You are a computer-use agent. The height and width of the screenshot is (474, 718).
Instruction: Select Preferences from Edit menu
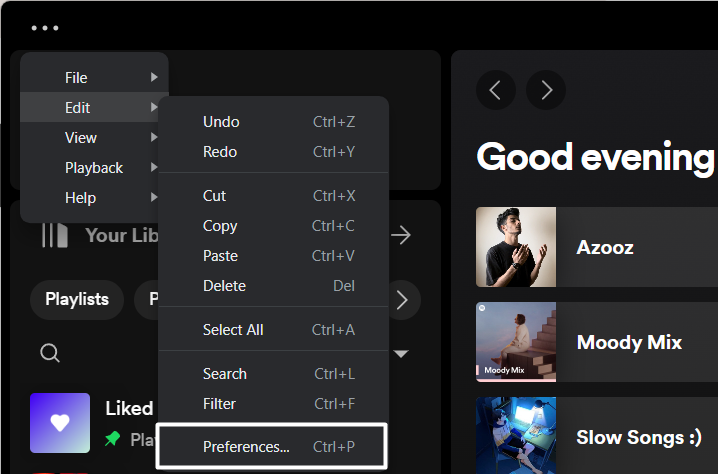tap(272, 447)
